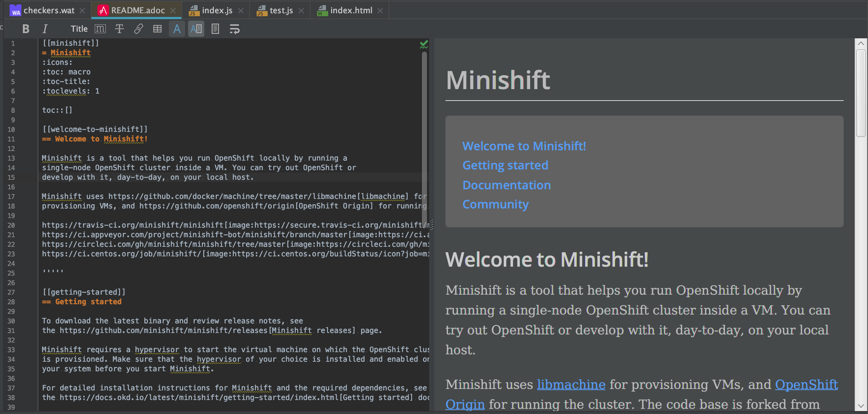Screen dimensions: 868x414
Task: Open the 'Documentation' TOC link
Action: [507, 185]
